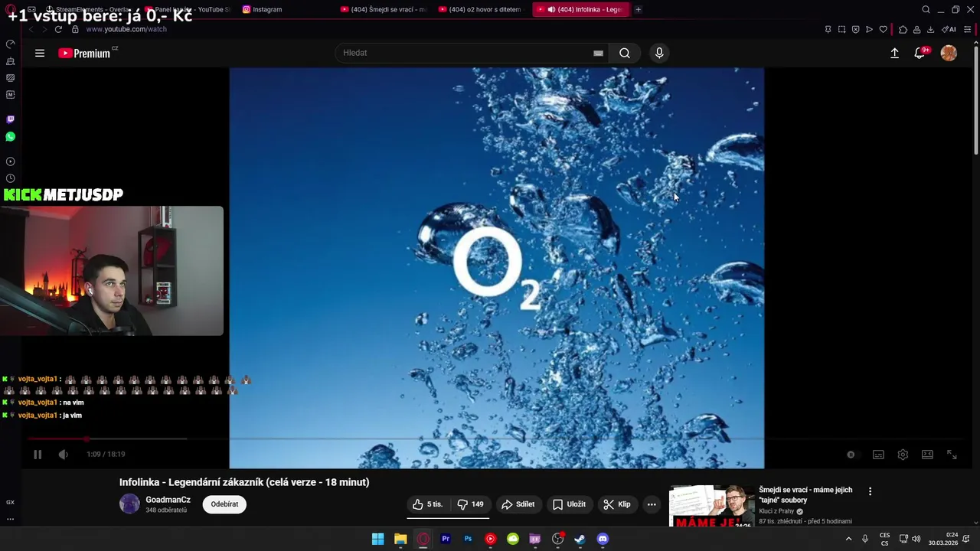
Task: Subscribe with the Odebírat button
Action: click(x=224, y=504)
